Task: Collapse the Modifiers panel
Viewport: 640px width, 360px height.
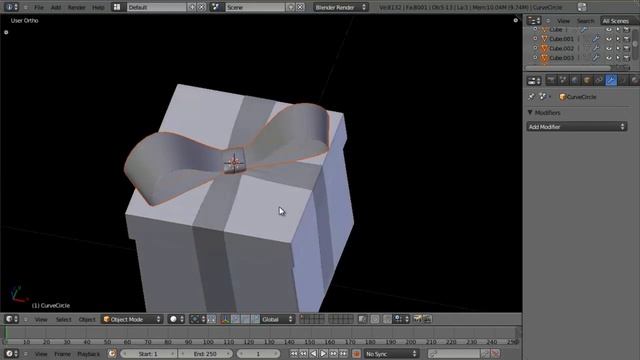Action: (530, 112)
